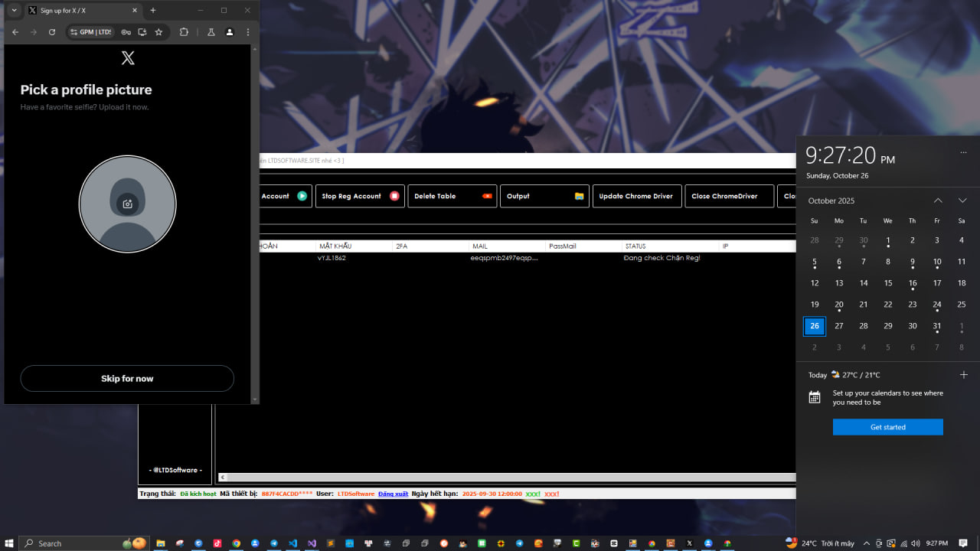Select the 'Sign up for X / X' tab
Screen dimensions: 980x551
point(77,11)
